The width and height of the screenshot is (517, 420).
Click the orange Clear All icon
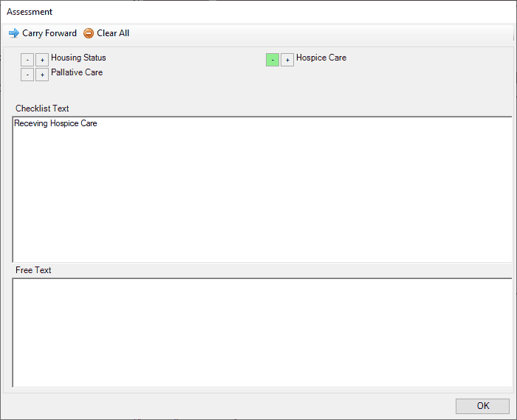[89, 33]
